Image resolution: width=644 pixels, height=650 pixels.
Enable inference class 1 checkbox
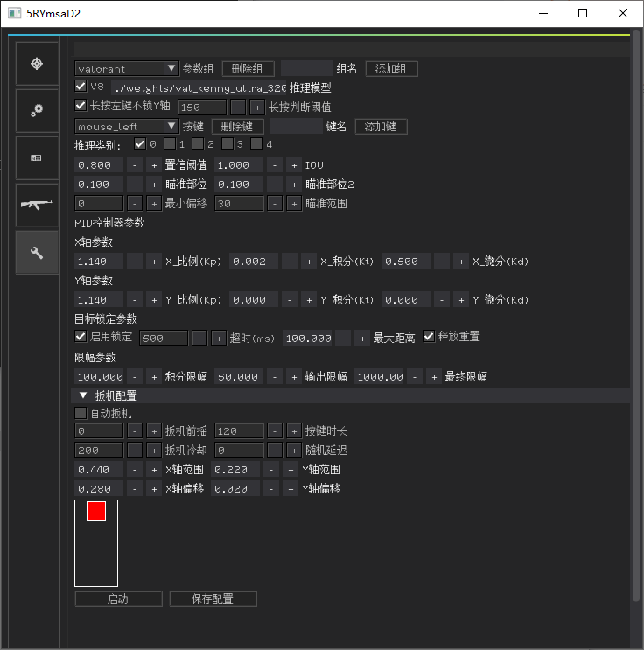click(169, 144)
